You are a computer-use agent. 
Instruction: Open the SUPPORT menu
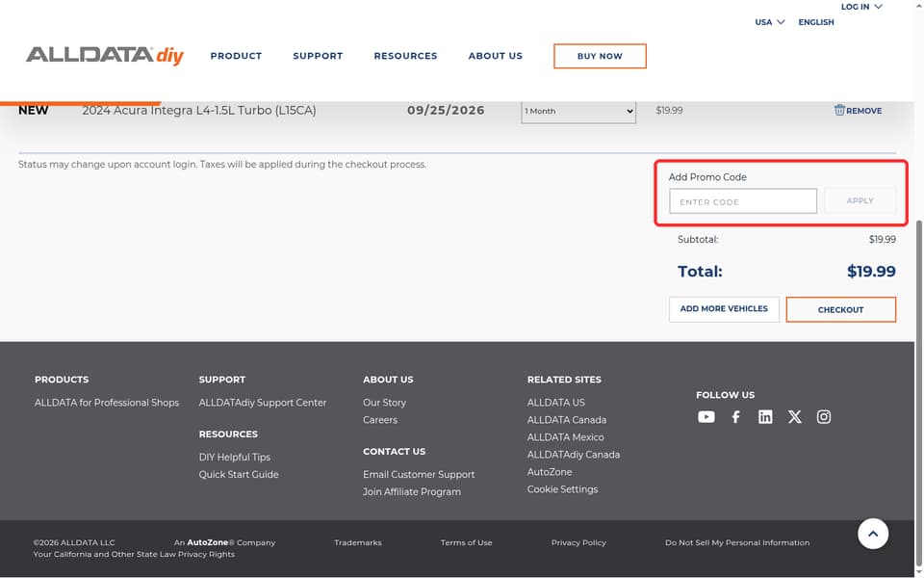[318, 56]
